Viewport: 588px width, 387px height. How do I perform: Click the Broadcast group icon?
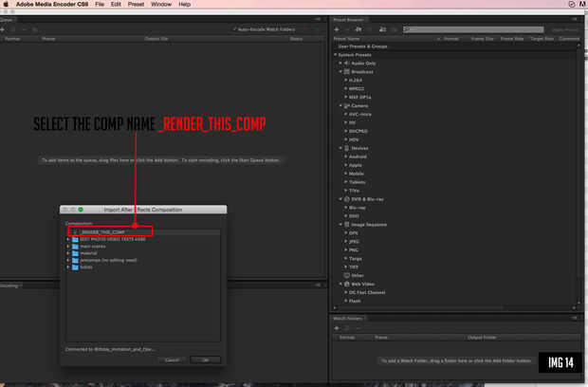(347, 72)
